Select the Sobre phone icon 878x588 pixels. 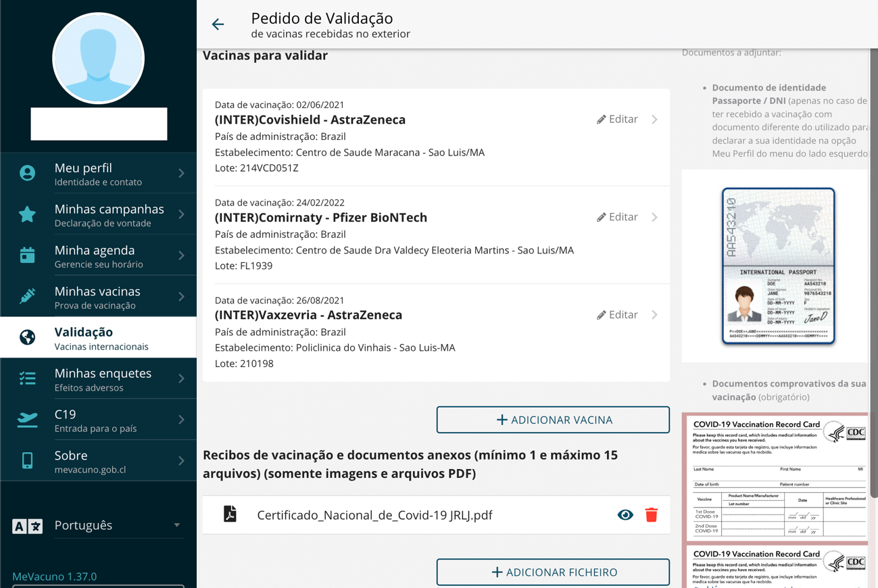[27, 460]
